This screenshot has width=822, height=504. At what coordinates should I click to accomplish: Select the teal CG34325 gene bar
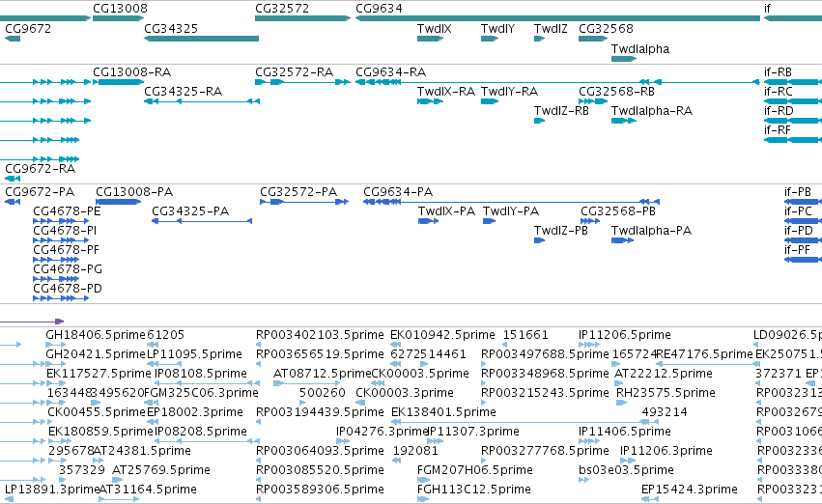[x=201, y=39]
